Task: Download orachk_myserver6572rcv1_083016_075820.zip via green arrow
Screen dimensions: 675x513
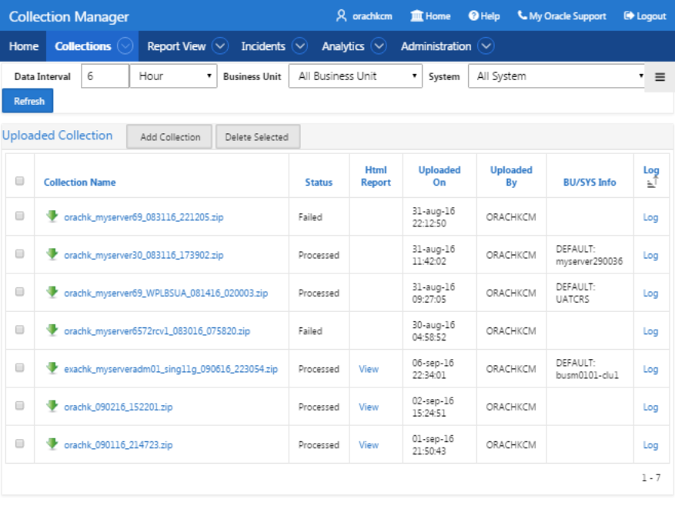Action: click(x=52, y=330)
